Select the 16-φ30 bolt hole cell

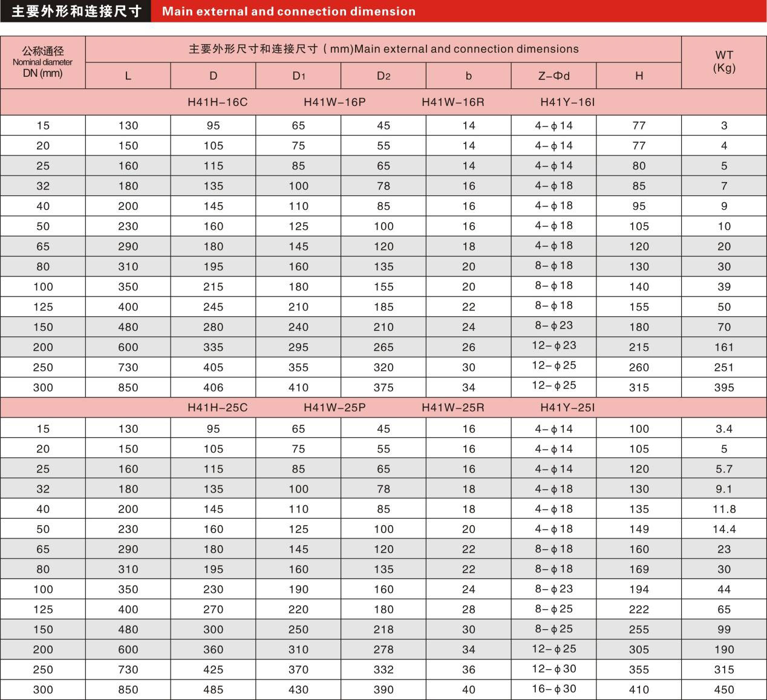pyautogui.click(x=553, y=689)
